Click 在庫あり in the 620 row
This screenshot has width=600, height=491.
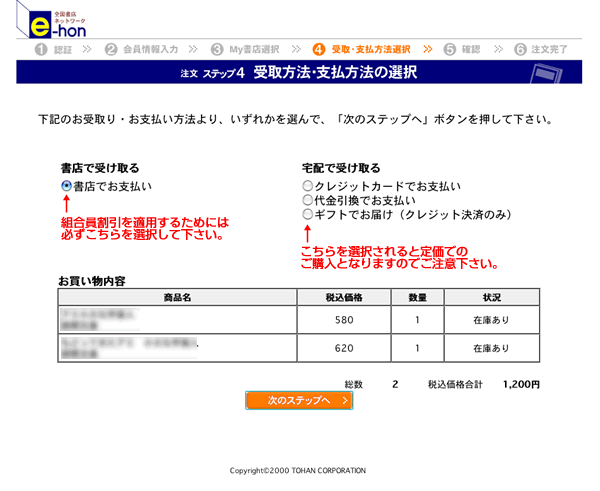point(492,348)
